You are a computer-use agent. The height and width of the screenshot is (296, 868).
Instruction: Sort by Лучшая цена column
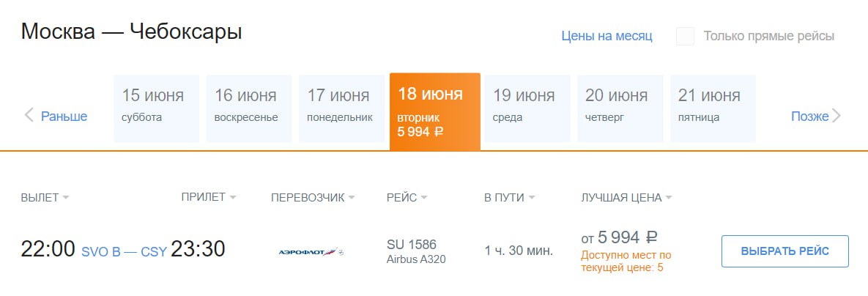click(669, 198)
